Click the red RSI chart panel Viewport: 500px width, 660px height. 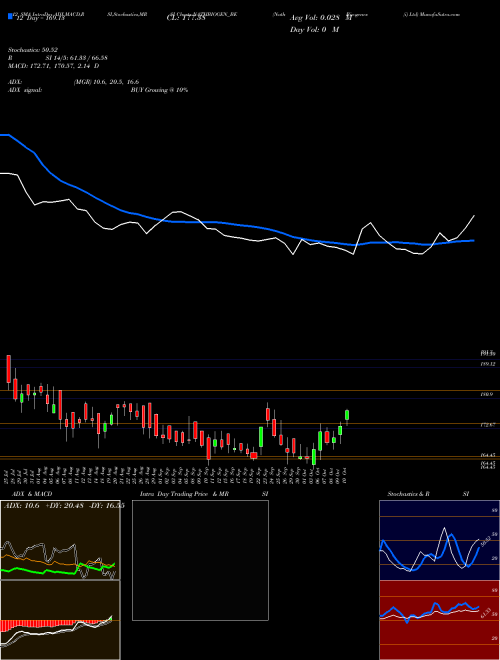click(439, 620)
